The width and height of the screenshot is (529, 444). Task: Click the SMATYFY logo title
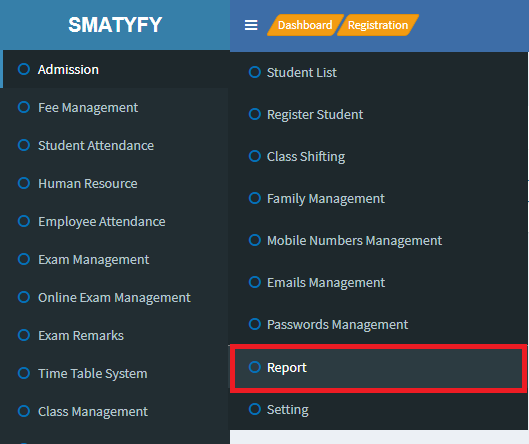[115, 25]
